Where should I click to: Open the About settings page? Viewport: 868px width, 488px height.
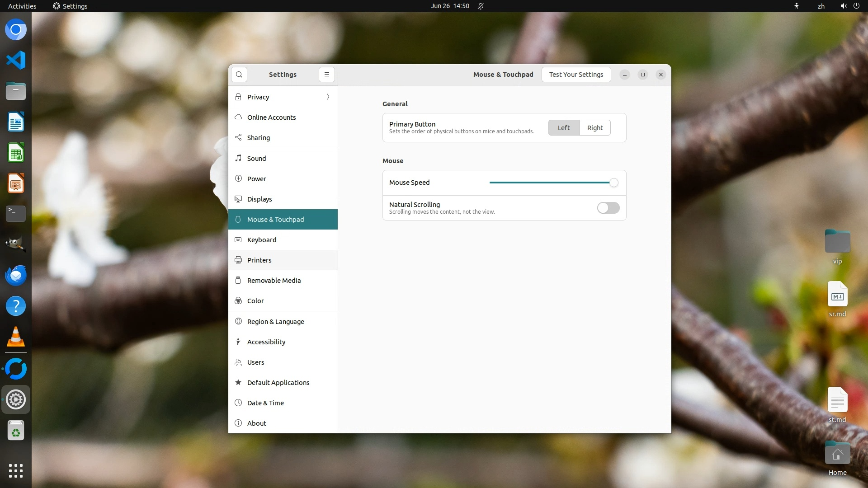click(256, 423)
